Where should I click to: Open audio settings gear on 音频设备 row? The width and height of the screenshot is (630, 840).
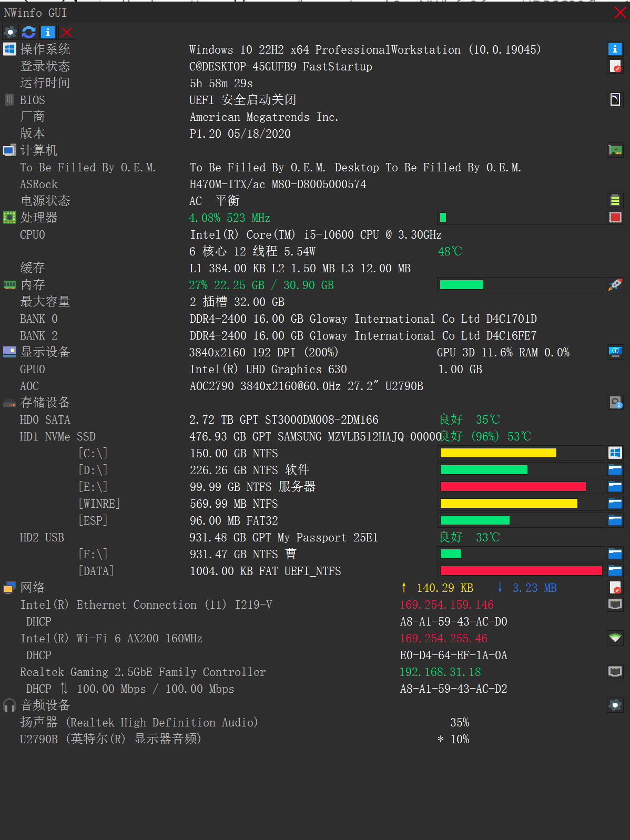(615, 705)
